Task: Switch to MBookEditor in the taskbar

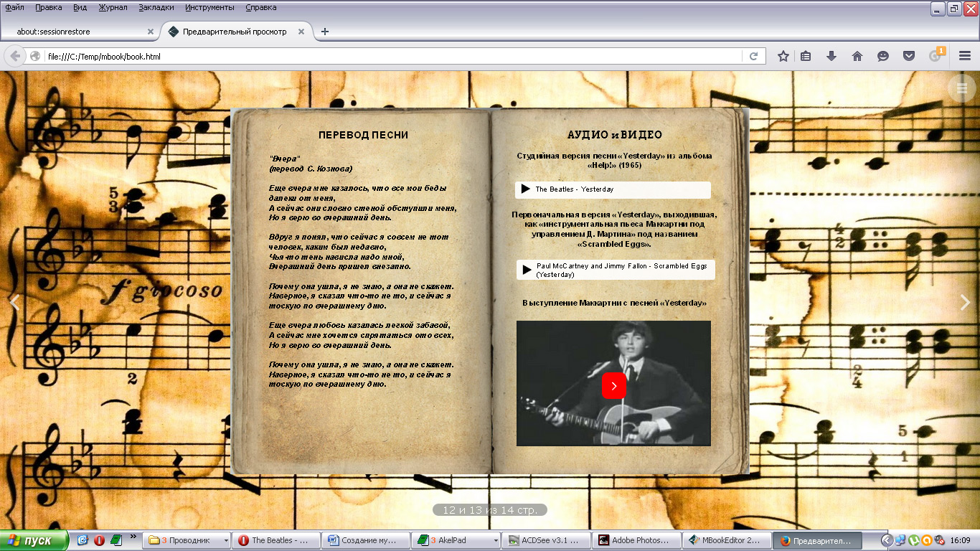Action: click(x=725, y=540)
